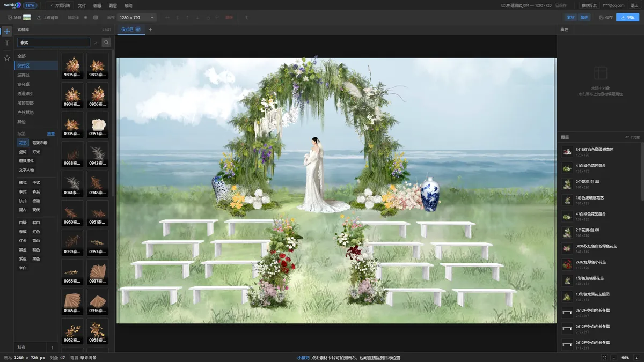
Task: Select the 迎宾区 category
Action: coord(36,75)
